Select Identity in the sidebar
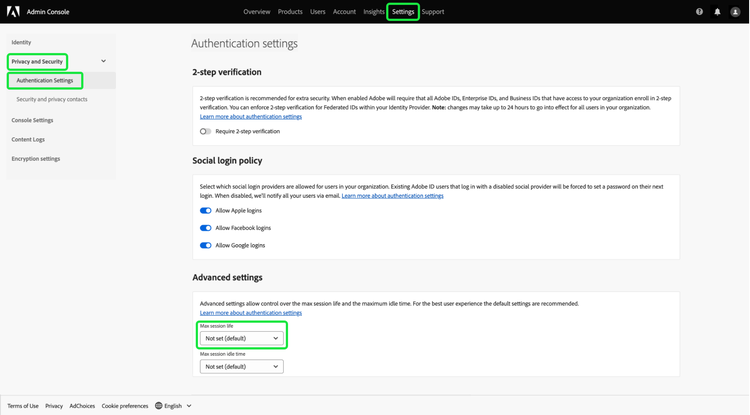Screen dimensions: 750x415 click(22, 42)
